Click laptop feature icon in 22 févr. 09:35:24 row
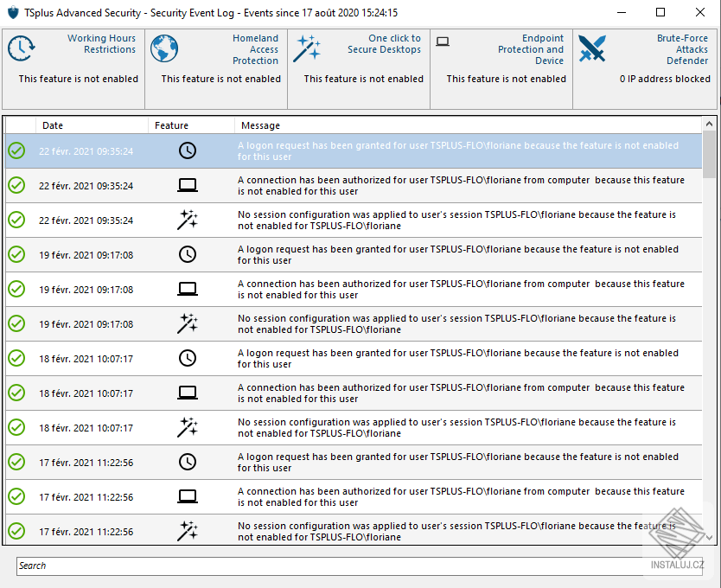 pos(188,185)
